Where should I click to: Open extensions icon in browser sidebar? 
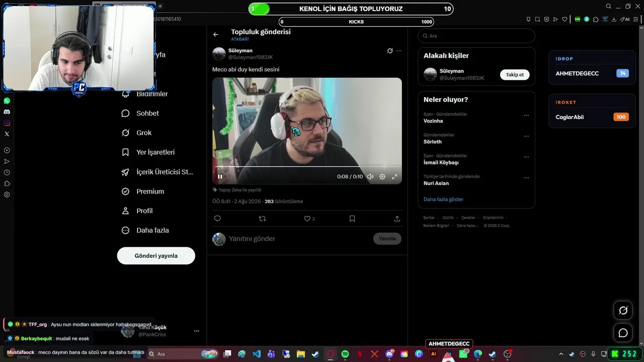(7, 184)
